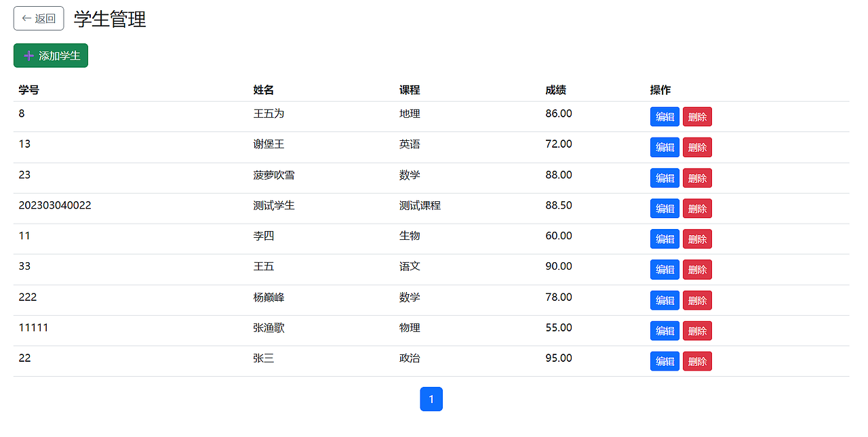Screen dimensions: 868x437
Task: Delete the 王五 语文 record
Action: 697,269
